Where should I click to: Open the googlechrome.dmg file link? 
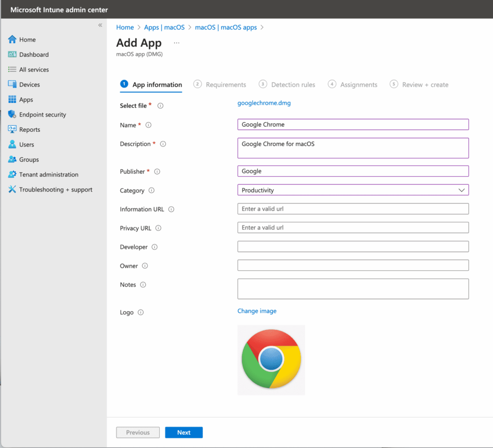point(264,103)
